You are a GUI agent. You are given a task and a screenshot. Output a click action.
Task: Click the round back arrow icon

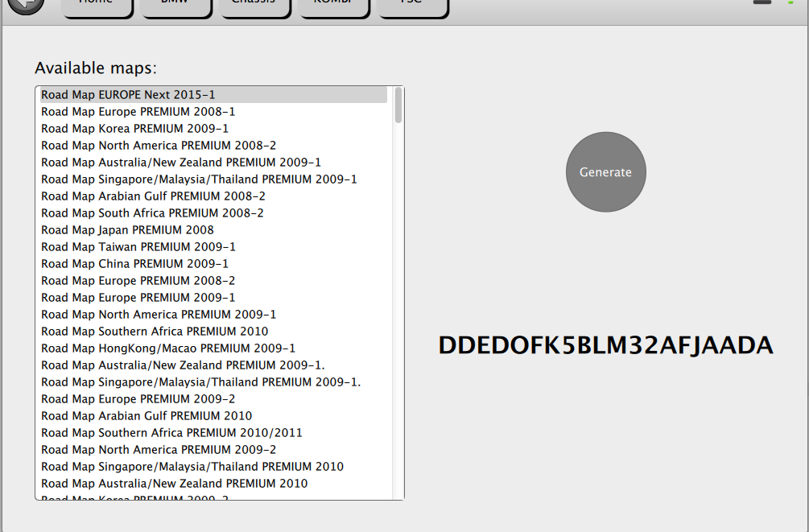coord(25,4)
